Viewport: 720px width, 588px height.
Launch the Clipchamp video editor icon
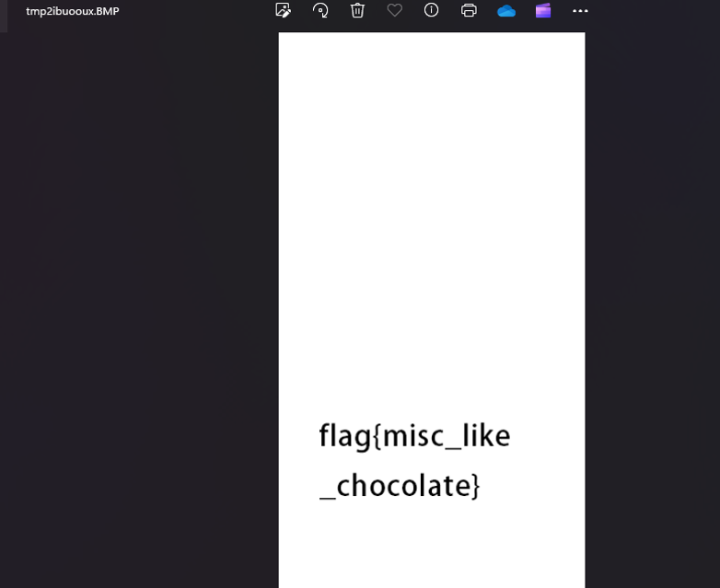coord(543,10)
